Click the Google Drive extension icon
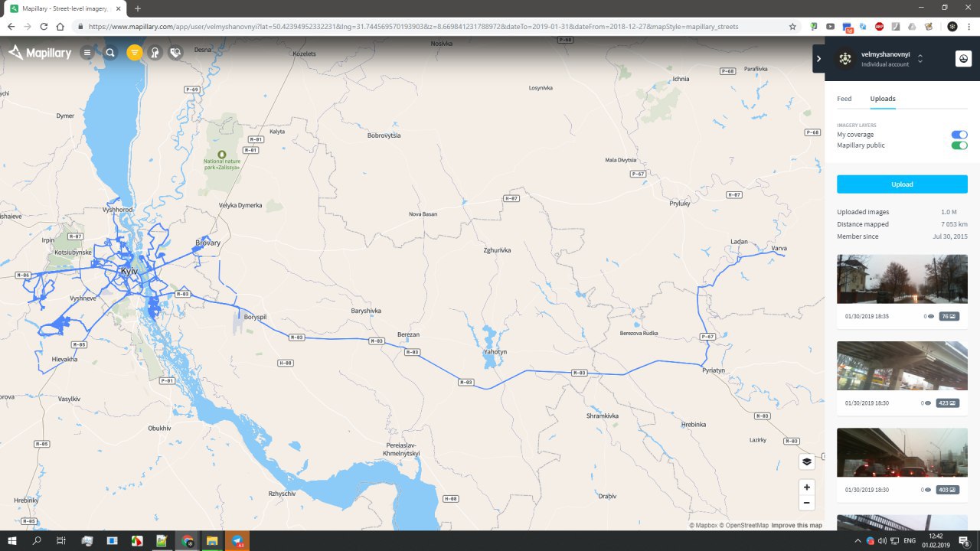 tap(912, 26)
